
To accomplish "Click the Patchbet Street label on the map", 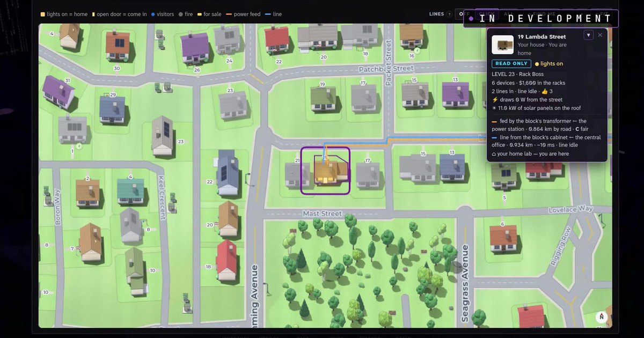I will (386, 69).
